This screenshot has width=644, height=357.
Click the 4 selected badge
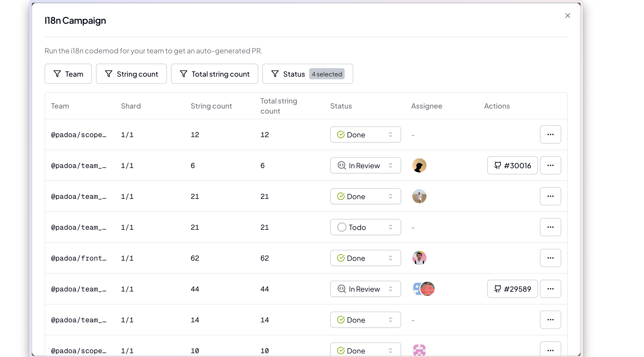[327, 74]
